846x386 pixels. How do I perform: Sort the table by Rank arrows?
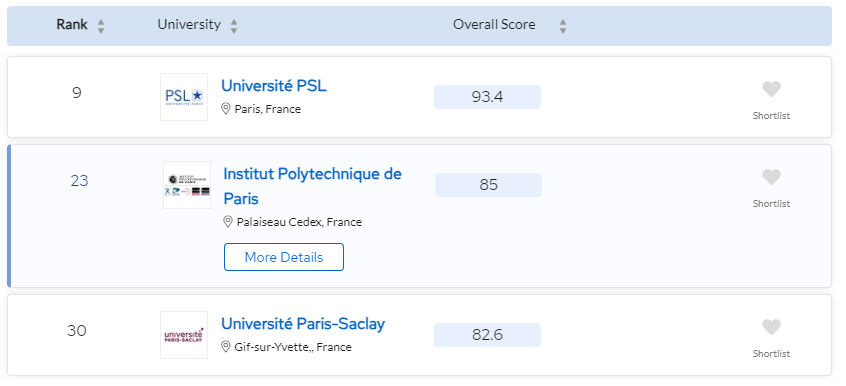coord(101,26)
